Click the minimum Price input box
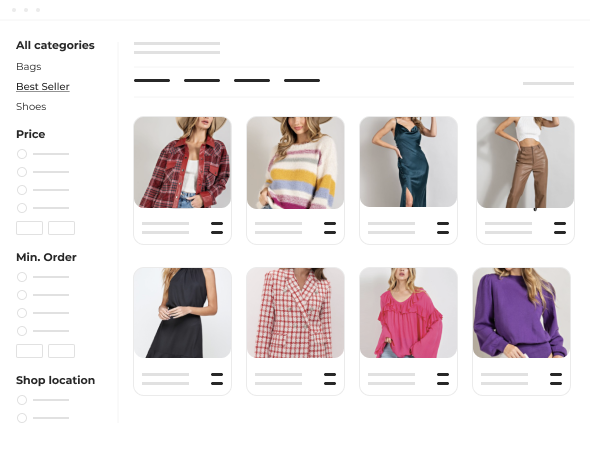The height and width of the screenshot is (449, 590). pos(29,228)
